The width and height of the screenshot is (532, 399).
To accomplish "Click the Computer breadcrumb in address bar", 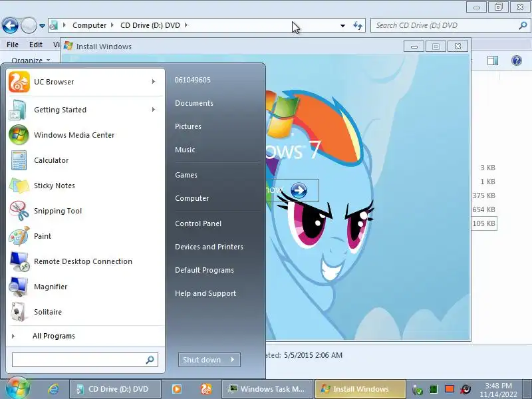I will (x=89, y=25).
